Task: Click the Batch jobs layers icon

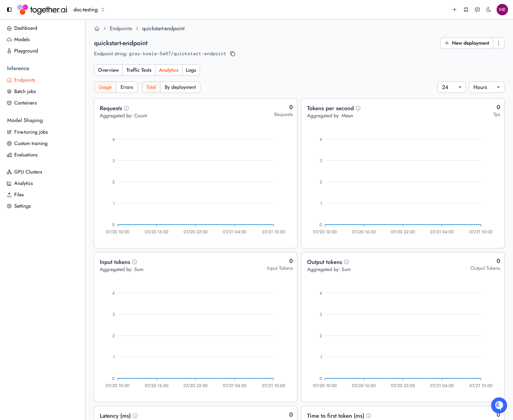Action: pyautogui.click(x=9, y=91)
